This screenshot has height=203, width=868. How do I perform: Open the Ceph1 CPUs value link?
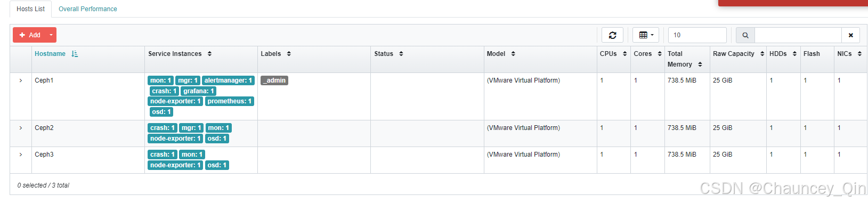point(602,80)
